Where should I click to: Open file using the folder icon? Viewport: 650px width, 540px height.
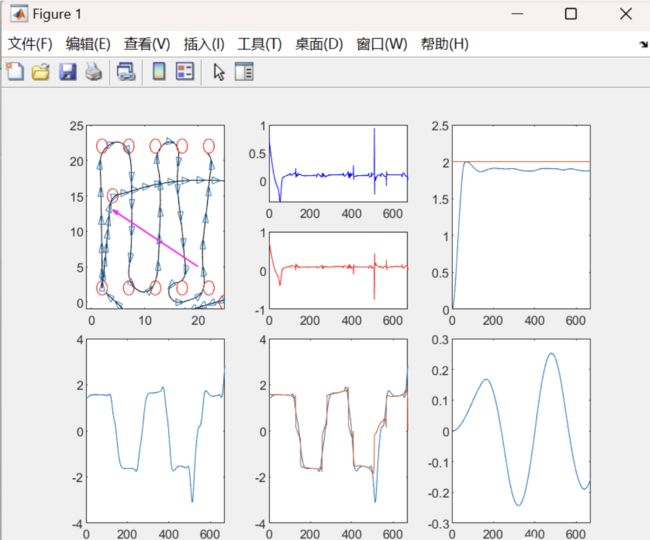point(41,72)
